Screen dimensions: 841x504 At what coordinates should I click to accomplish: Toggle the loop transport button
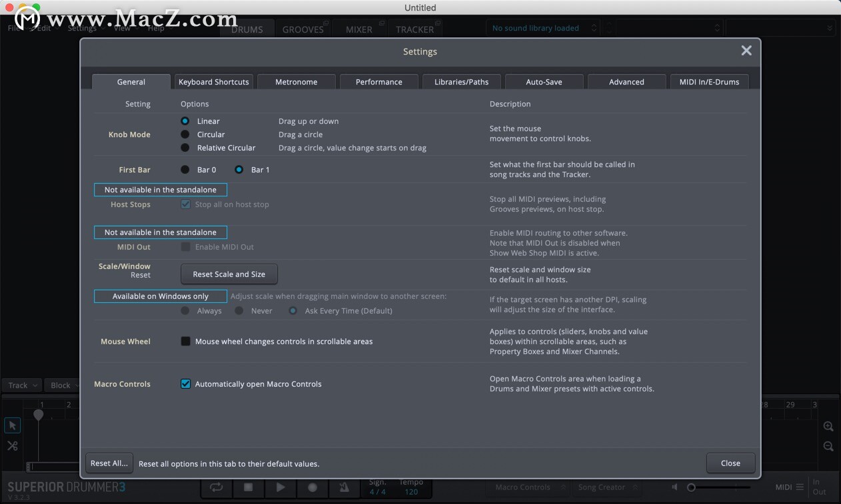[217, 487]
